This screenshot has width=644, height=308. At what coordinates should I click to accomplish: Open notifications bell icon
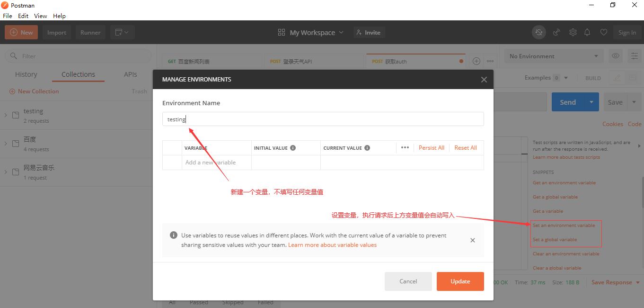pos(587,32)
